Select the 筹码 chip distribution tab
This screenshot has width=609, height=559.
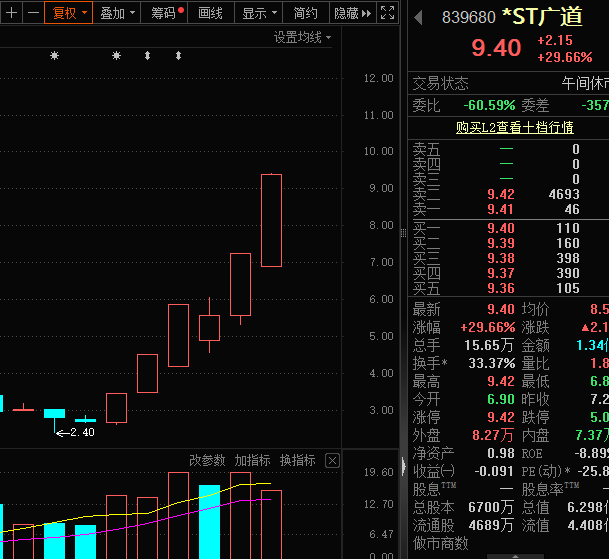tap(166, 13)
